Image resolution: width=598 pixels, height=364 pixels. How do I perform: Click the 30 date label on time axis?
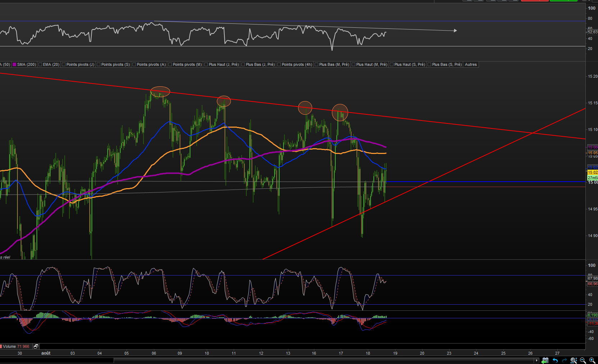point(20,353)
